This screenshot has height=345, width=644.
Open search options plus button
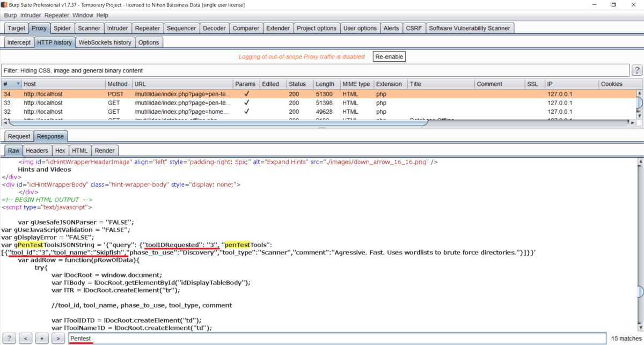[42, 339]
